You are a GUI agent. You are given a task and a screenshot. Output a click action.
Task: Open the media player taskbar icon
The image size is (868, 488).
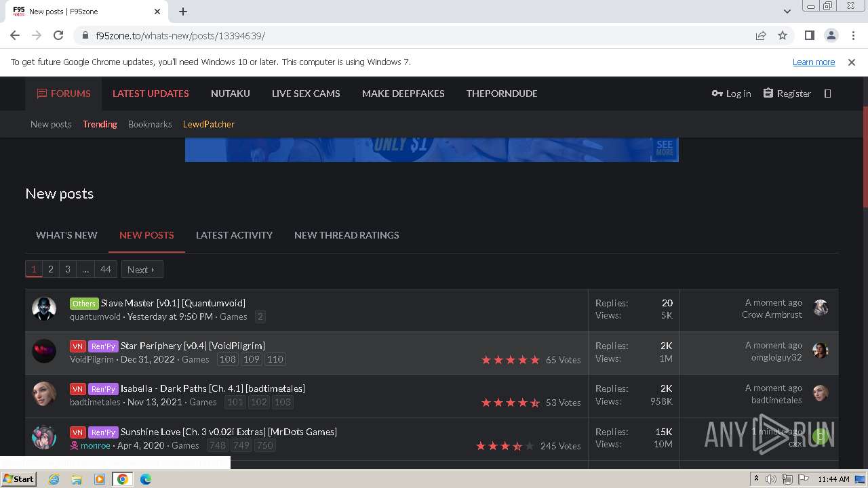click(x=100, y=479)
